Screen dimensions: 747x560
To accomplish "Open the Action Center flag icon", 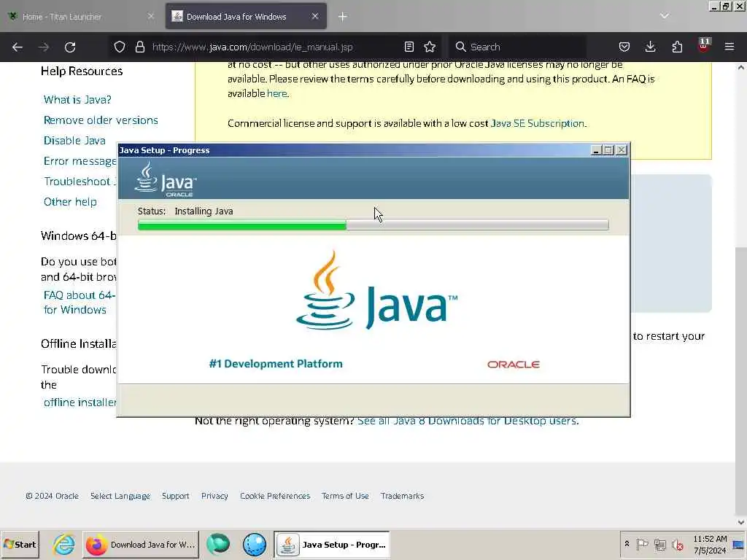I will [x=642, y=544].
